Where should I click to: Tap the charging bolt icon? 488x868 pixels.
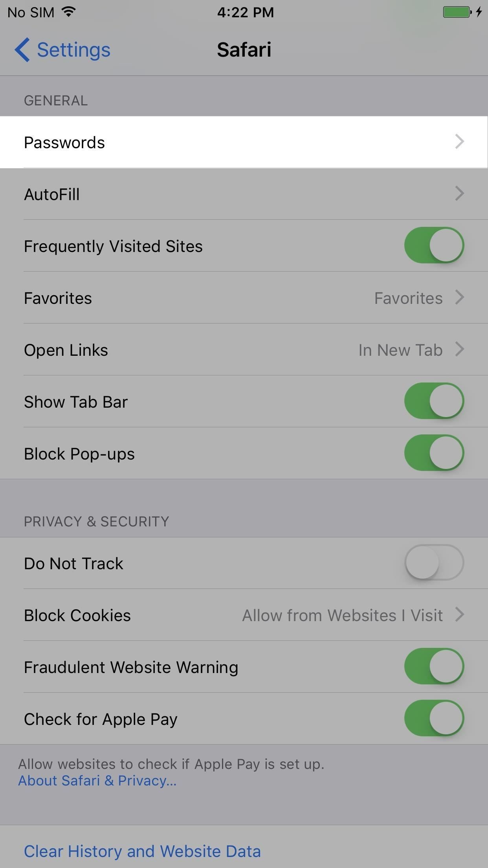[479, 12]
